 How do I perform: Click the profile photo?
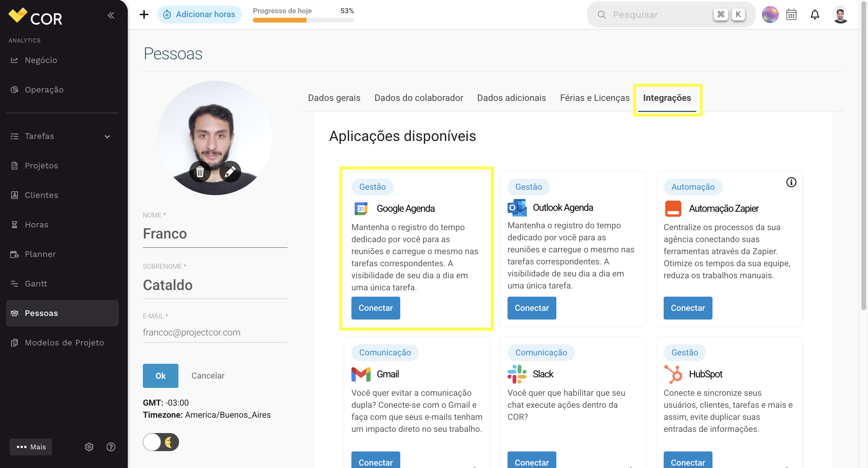[215, 138]
